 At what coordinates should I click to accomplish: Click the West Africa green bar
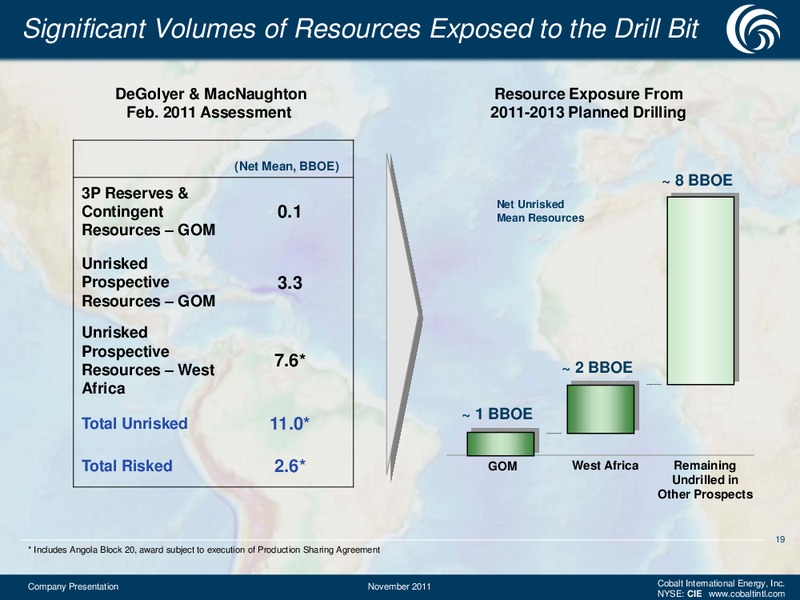[601, 409]
